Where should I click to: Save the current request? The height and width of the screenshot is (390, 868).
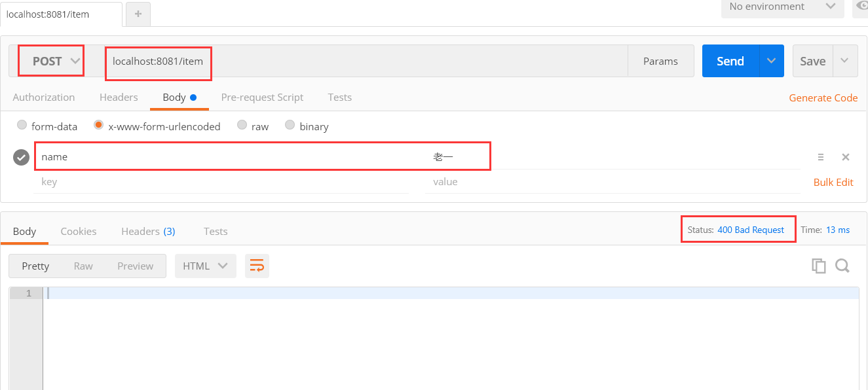click(812, 61)
